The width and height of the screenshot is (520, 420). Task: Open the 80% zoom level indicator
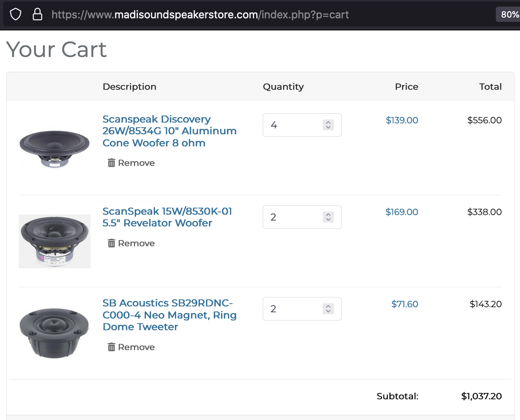509,14
